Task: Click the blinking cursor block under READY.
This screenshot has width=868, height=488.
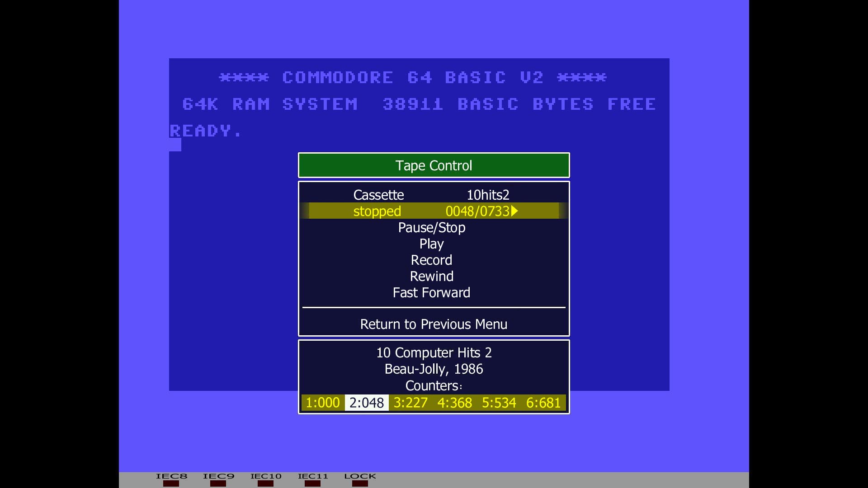Action: [175, 145]
